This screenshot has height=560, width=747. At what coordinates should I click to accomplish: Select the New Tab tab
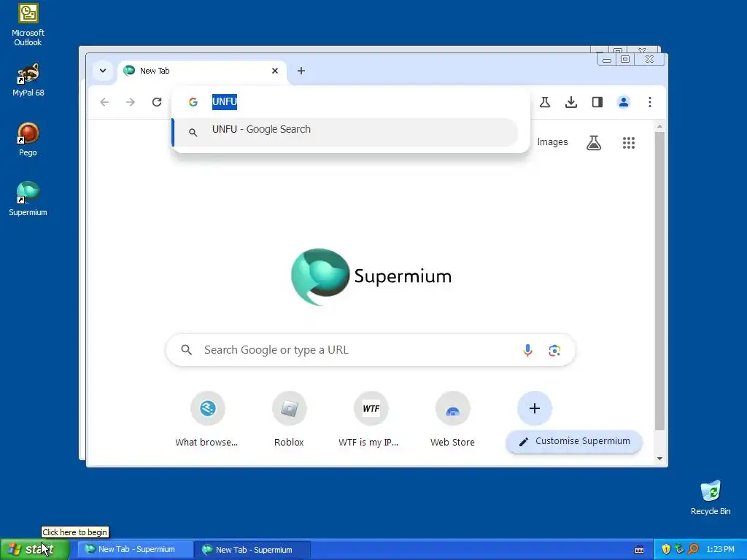tap(202, 71)
